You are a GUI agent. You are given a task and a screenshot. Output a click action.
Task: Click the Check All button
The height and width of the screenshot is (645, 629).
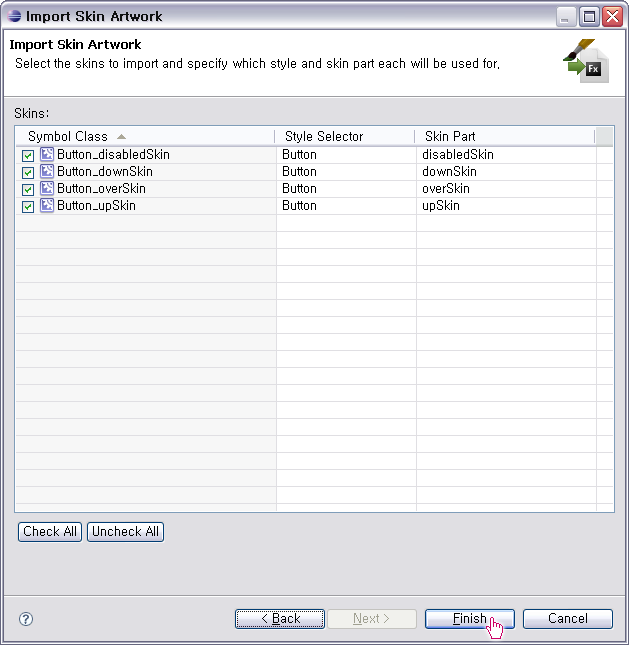[50, 532]
